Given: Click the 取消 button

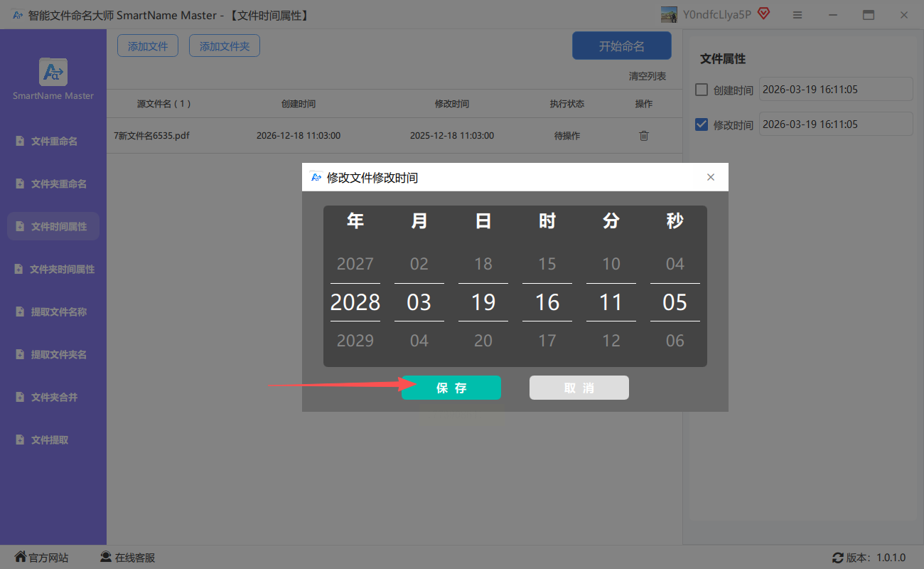Looking at the screenshot, I should [579, 388].
